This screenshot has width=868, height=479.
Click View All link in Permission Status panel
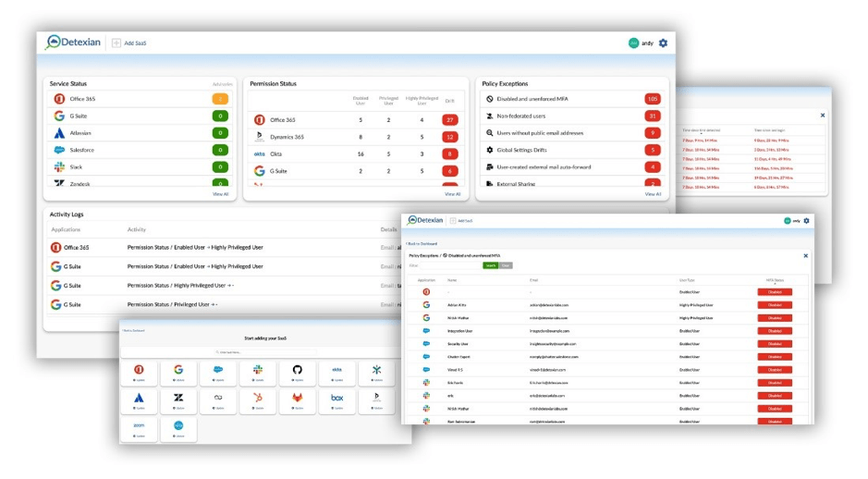coord(452,194)
